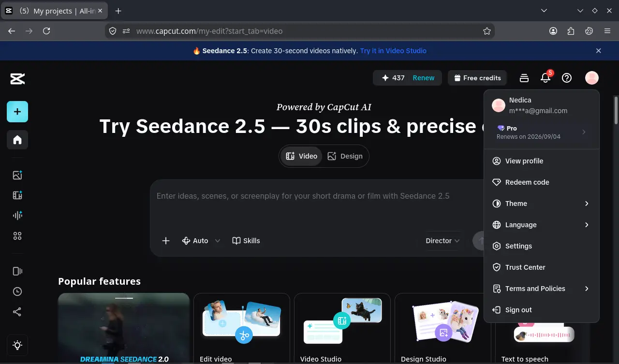The width and height of the screenshot is (619, 364).
Task: Click the shield icon in the address bar
Action: click(113, 31)
